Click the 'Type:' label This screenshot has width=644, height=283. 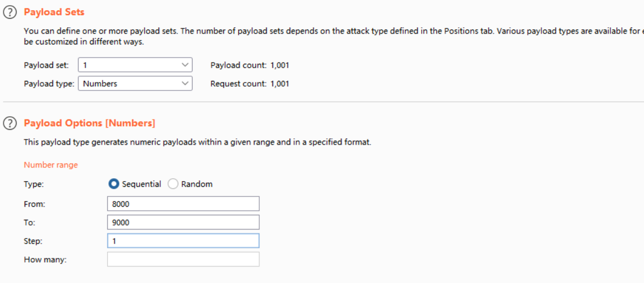34,184
